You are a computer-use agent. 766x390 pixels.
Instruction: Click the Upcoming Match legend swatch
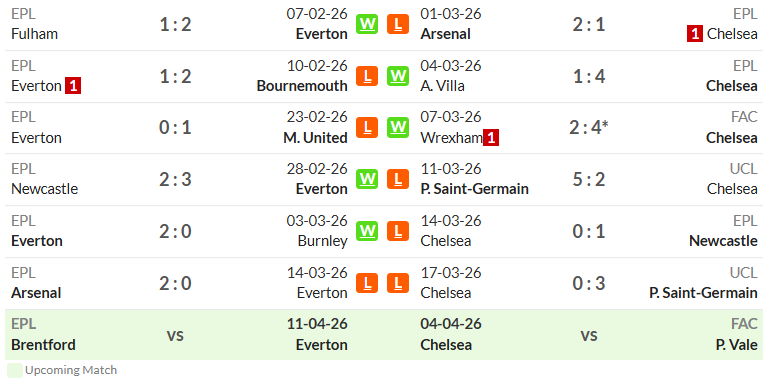(15, 370)
